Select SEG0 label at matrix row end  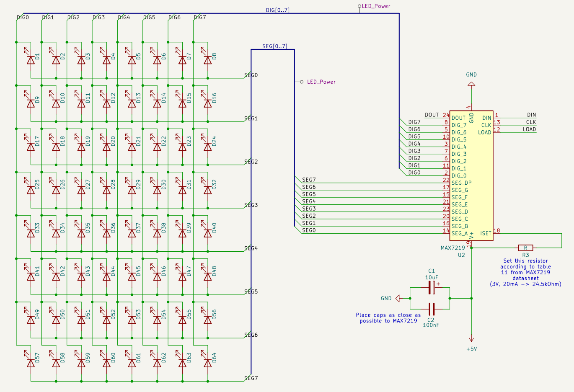click(251, 75)
